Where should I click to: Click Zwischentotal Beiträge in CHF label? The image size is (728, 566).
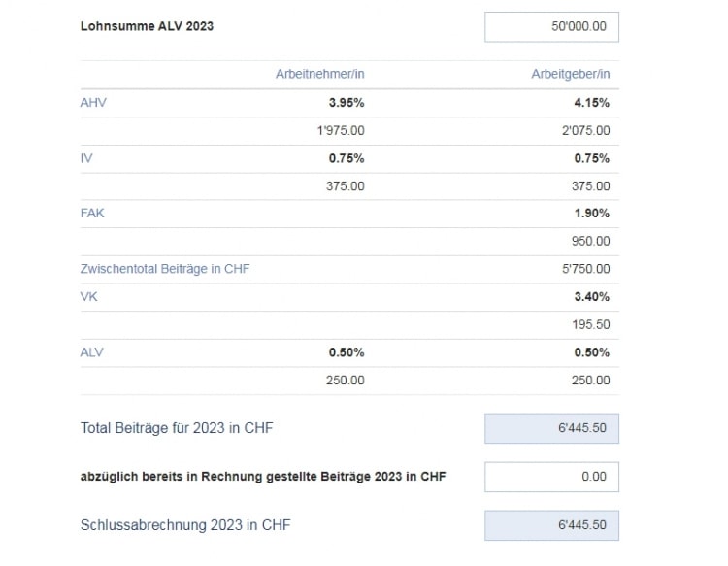click(165, 269)
